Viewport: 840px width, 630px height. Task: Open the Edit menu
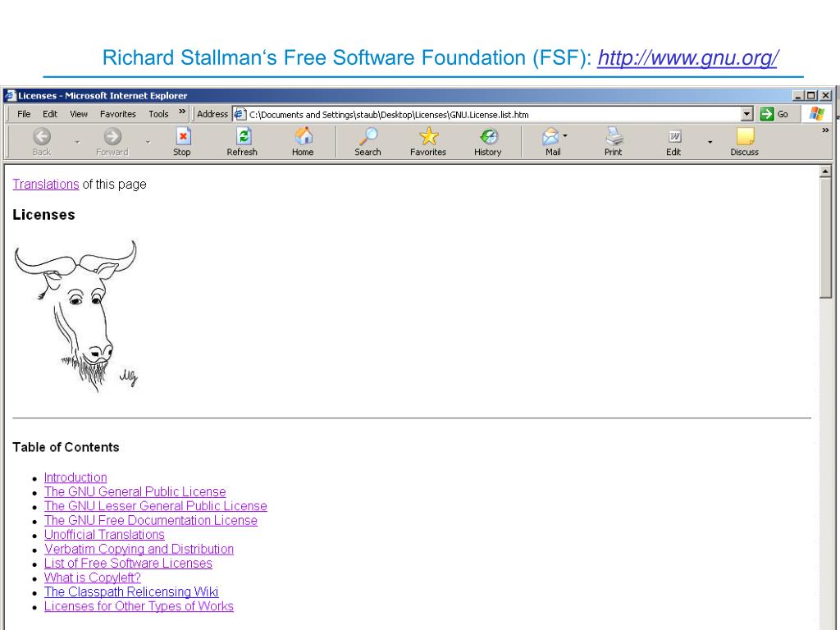[x=50, y=114]
